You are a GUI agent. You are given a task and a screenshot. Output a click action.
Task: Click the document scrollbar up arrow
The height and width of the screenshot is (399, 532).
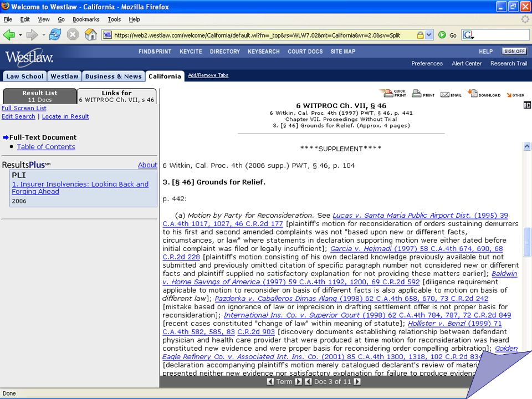[527, 146]
